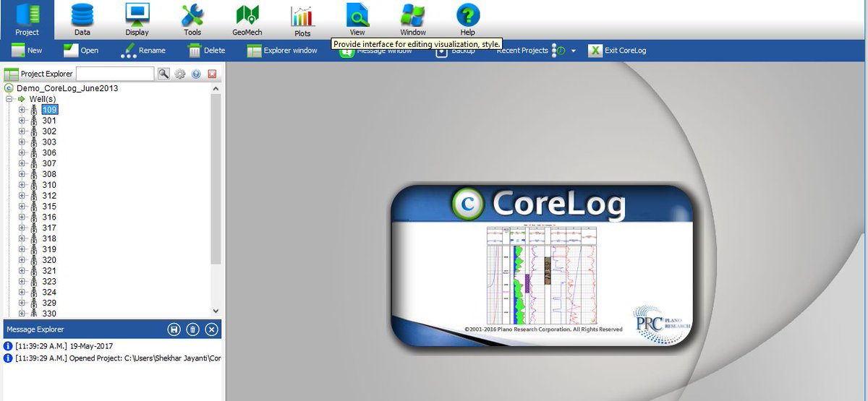Click the CoreLog splash image
This screenshot has height=401, width=868.
[542, 265]
